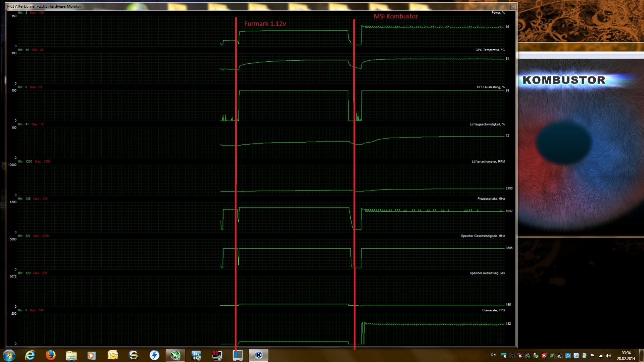Click the 'Framerate, FPS' graph label

[x=493, y=311]
